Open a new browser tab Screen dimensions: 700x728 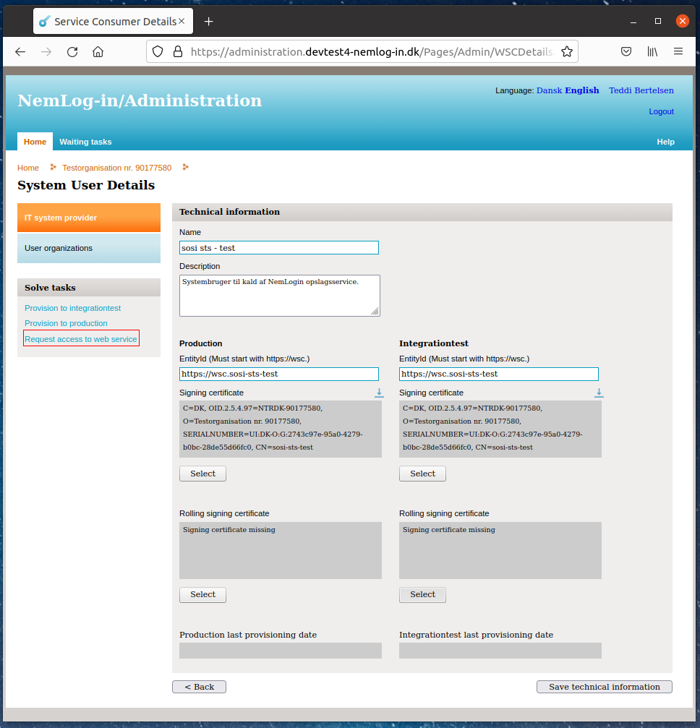[209, 22]
